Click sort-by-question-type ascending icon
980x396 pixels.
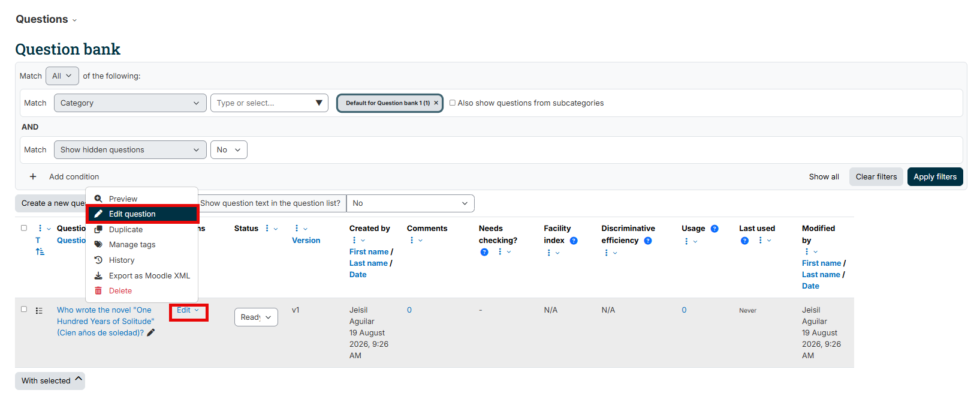pyautogui.click(x=40, y=251)
